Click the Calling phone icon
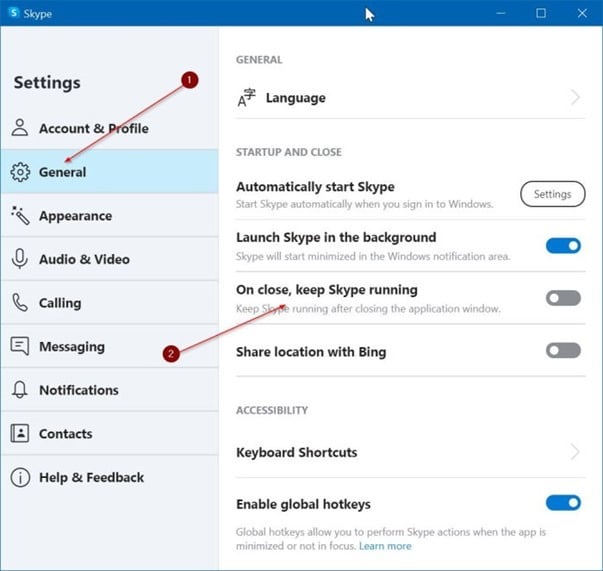Viewport: 603px width, 571px height. pos(20,303)
